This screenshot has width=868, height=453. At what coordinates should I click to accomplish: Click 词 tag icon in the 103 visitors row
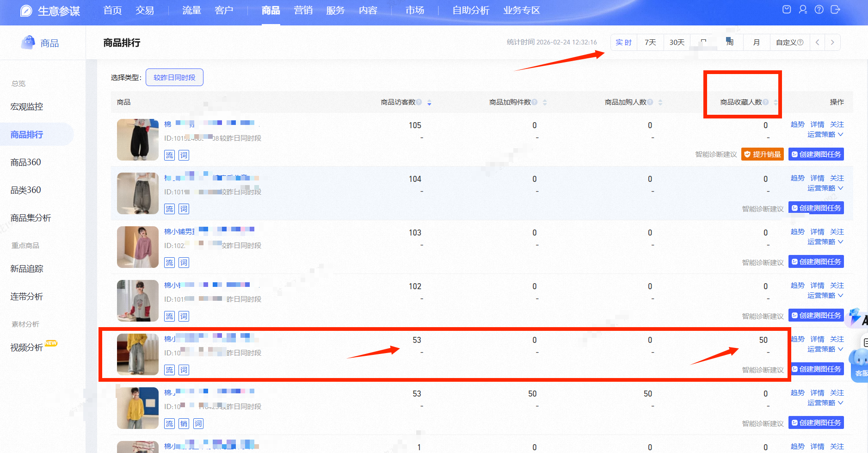click(184, 262)
